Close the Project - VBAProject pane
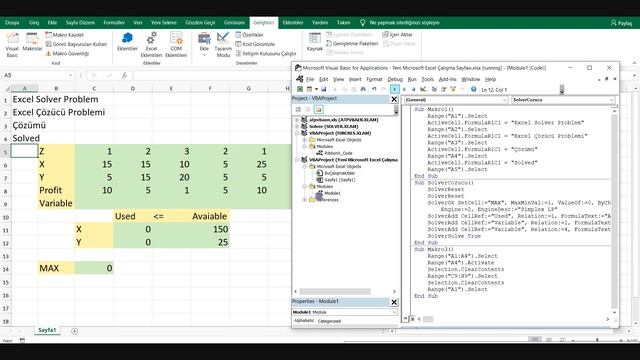Screen dimensions: 640x360 pyautogui.click(x=394, y=99)
